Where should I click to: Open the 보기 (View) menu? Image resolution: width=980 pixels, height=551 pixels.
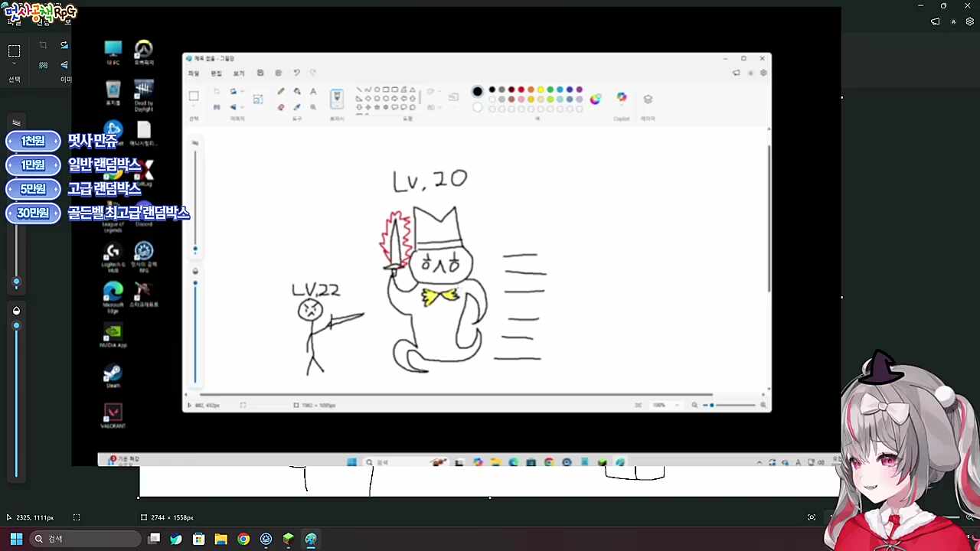240,72
